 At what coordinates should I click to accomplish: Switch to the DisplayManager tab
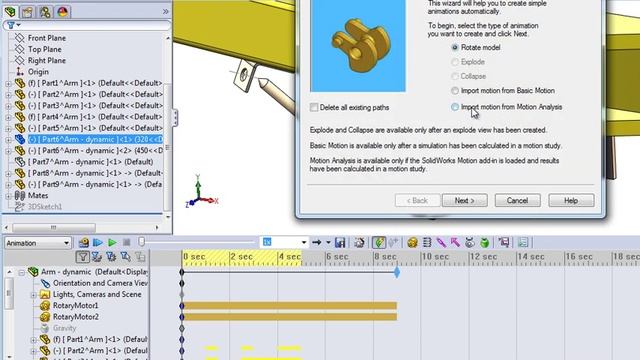click(x=62, y=12)
